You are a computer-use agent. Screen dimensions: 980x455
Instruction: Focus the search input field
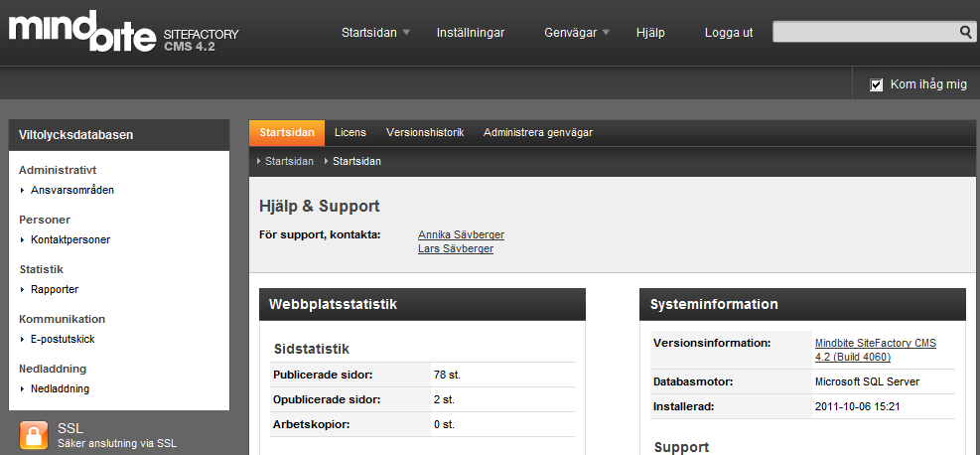(x=866, y=32)
